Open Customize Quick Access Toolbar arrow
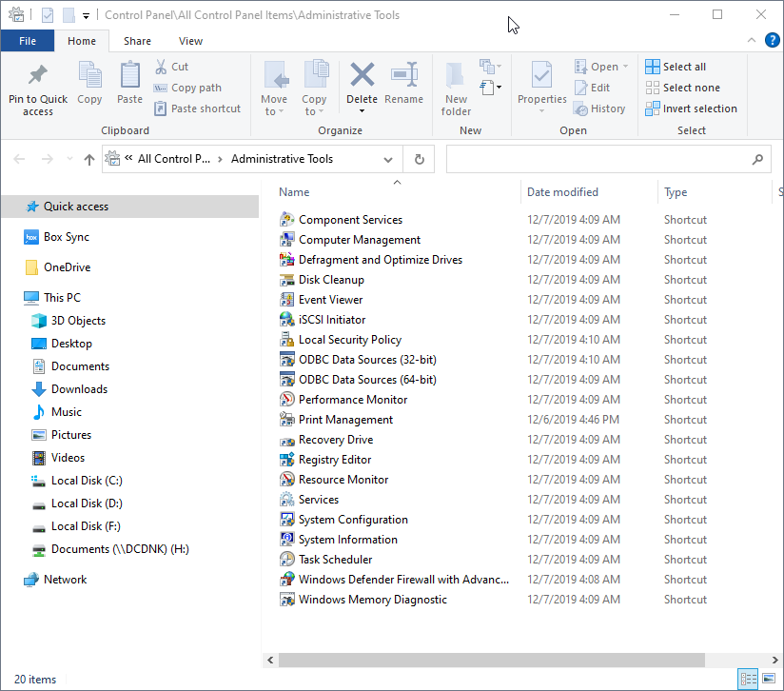The height and width of the screenshot is (691, 784). tap(86, 16)
